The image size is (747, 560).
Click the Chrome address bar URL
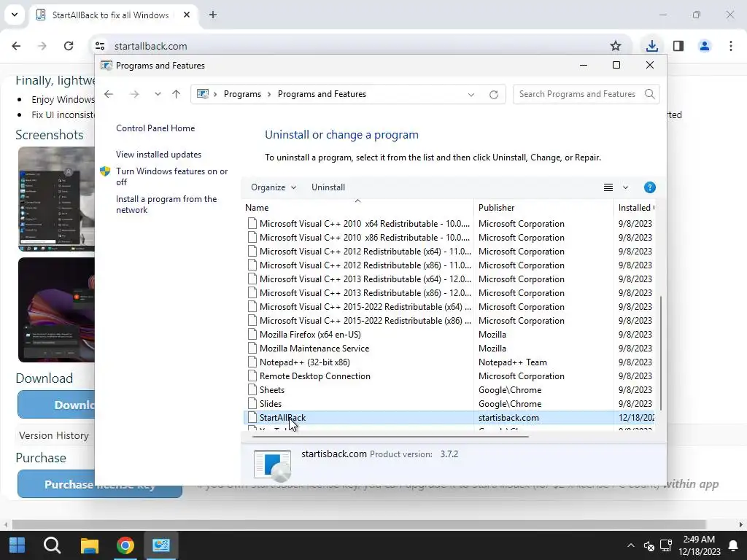pyautogui.click(x=150, y=46)
